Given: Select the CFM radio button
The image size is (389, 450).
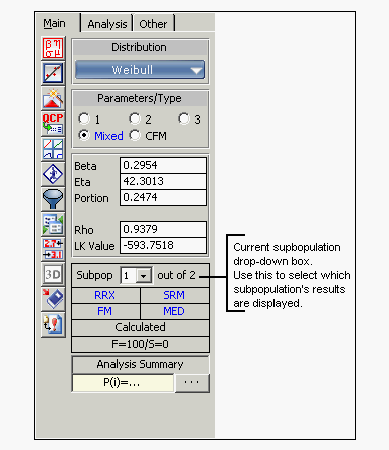Looking at the screenshot, I should (135, 135).
